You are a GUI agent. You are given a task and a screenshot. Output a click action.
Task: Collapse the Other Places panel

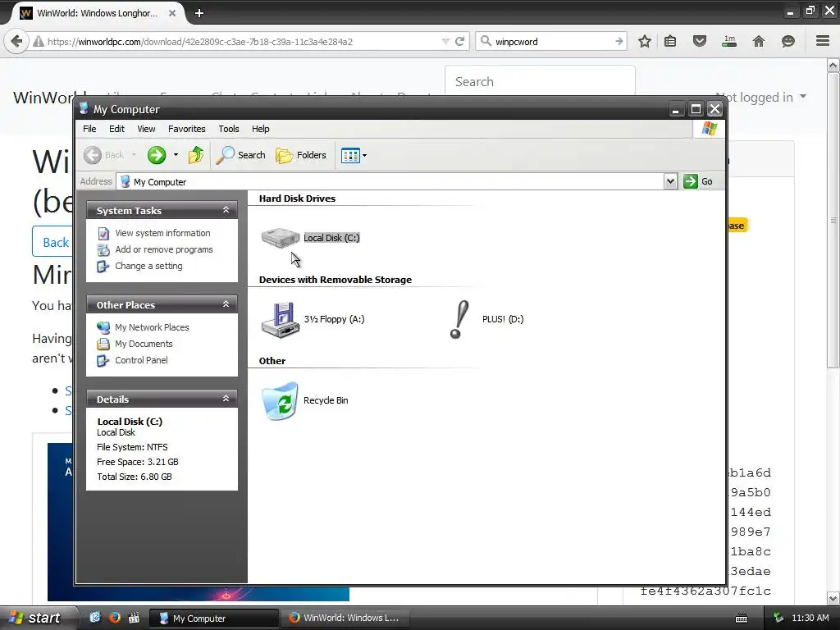tap(226, 304)
